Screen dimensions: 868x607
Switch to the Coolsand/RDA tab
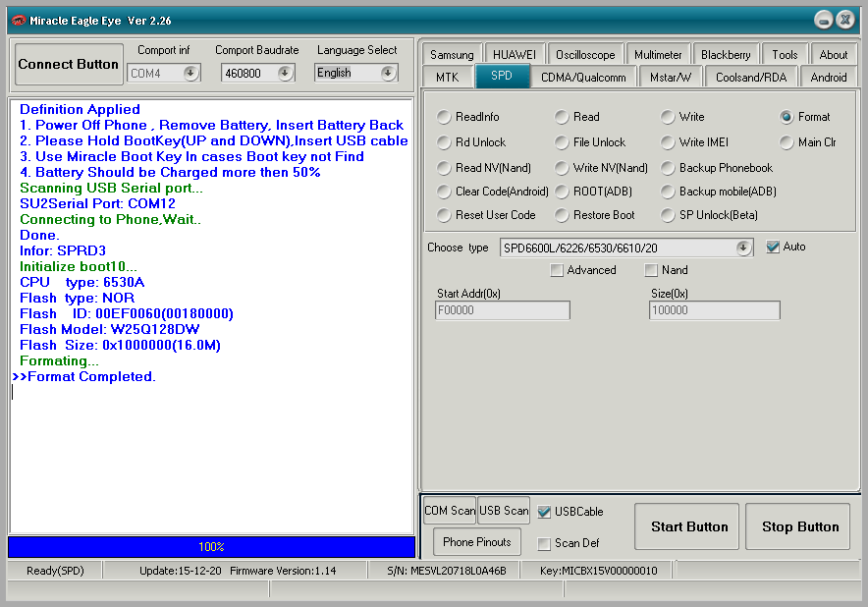(x=751, y=77)
